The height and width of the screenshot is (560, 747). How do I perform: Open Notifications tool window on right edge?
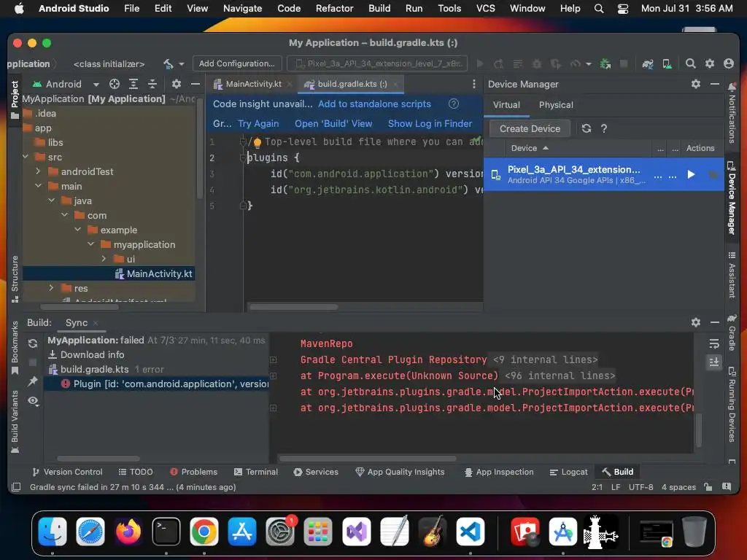[x=732, y=113]
